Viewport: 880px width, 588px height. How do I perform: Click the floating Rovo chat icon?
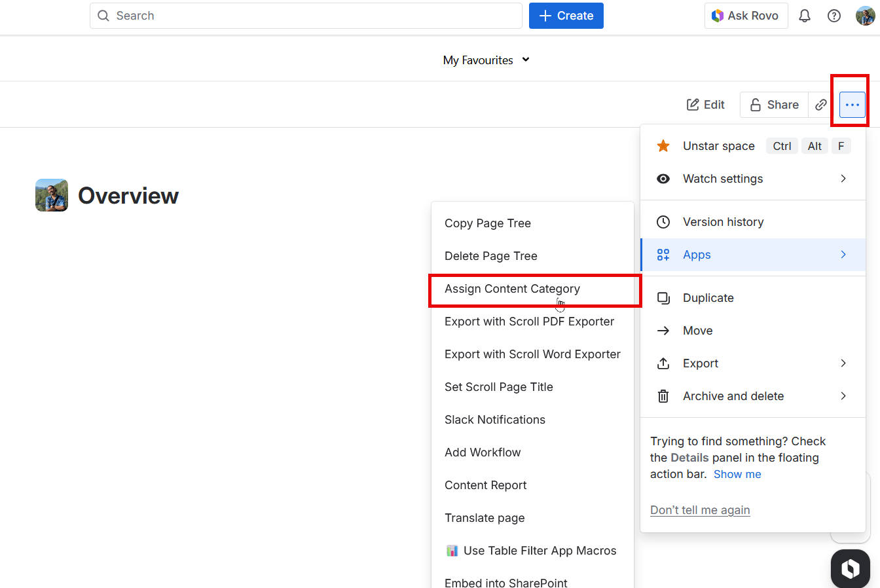click(851, 568)
